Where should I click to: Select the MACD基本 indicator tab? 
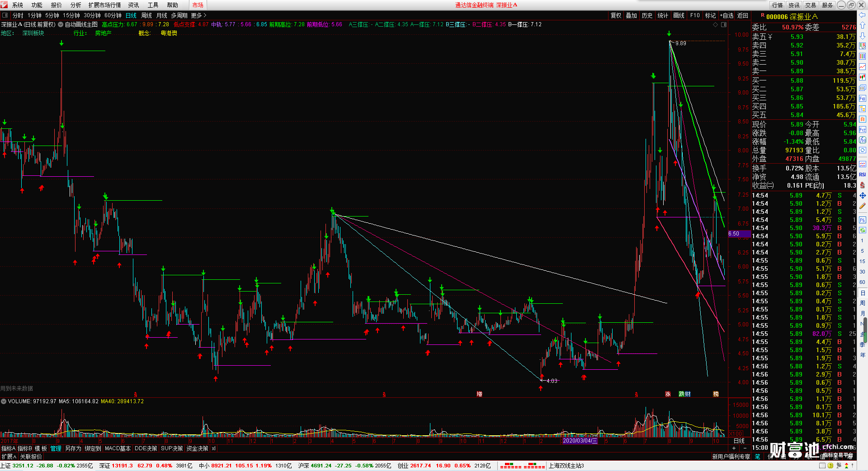[118, 448]
